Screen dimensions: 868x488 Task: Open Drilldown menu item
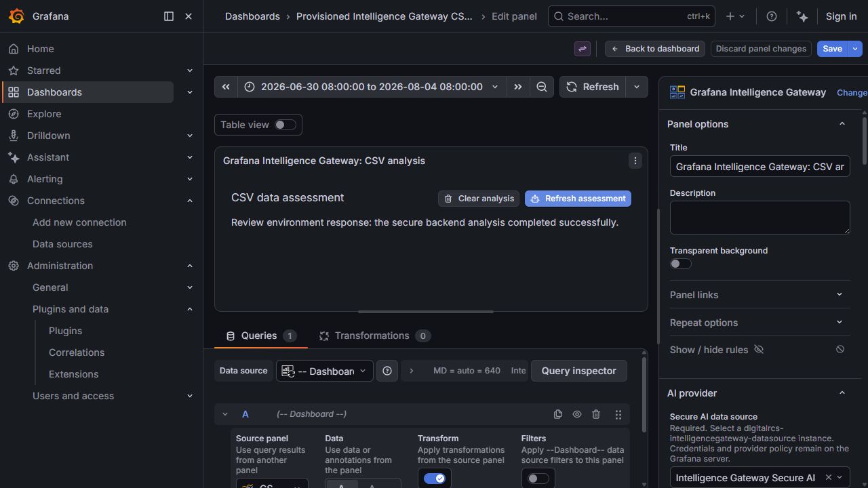point(48,136)
